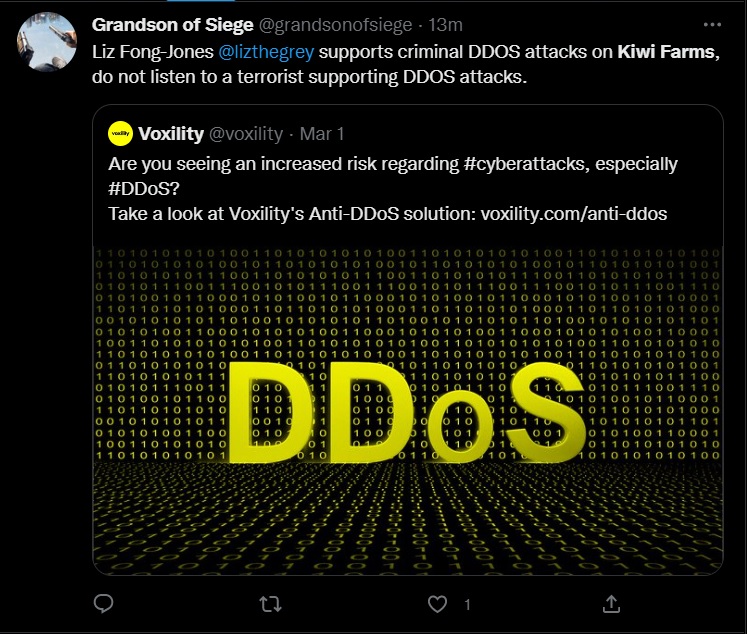The width and height of the screenshot is (747, 634).
Task: Open the share icon for the tweet
Action: point(612,603)
